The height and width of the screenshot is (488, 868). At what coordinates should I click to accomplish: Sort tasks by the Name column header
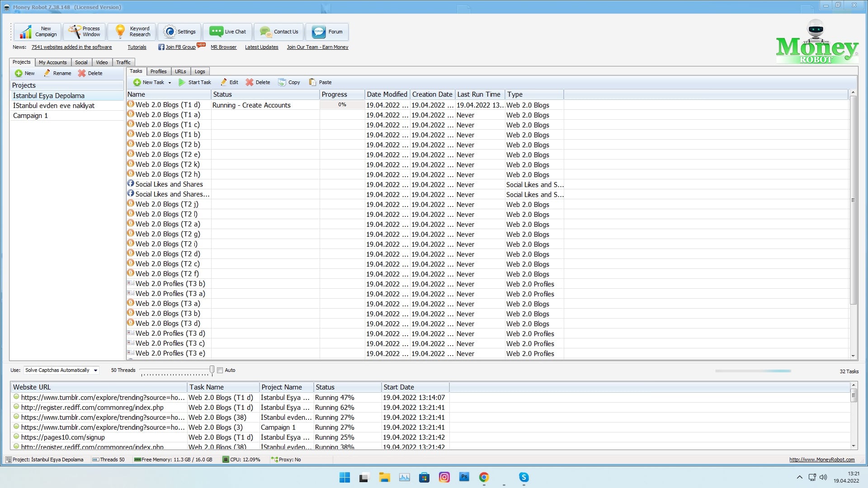tap(169, 94)
